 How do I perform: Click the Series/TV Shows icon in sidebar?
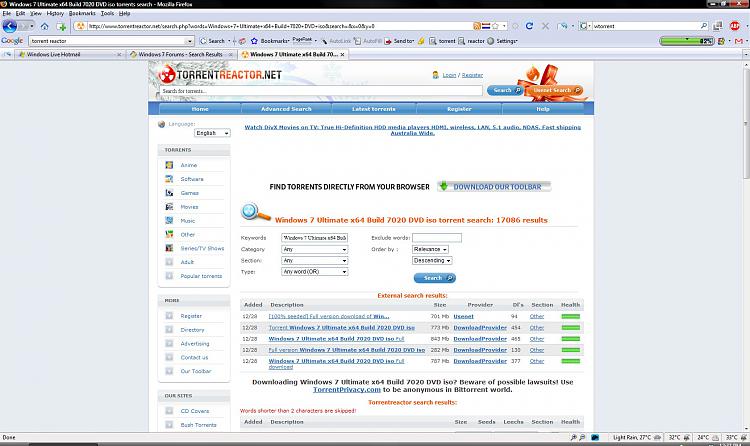tap(169, 248)
